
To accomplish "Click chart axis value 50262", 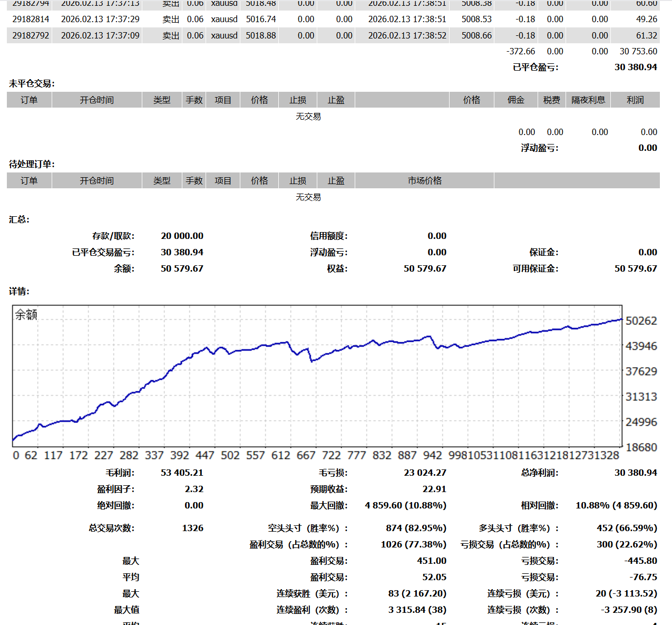I will coord(641,321).
